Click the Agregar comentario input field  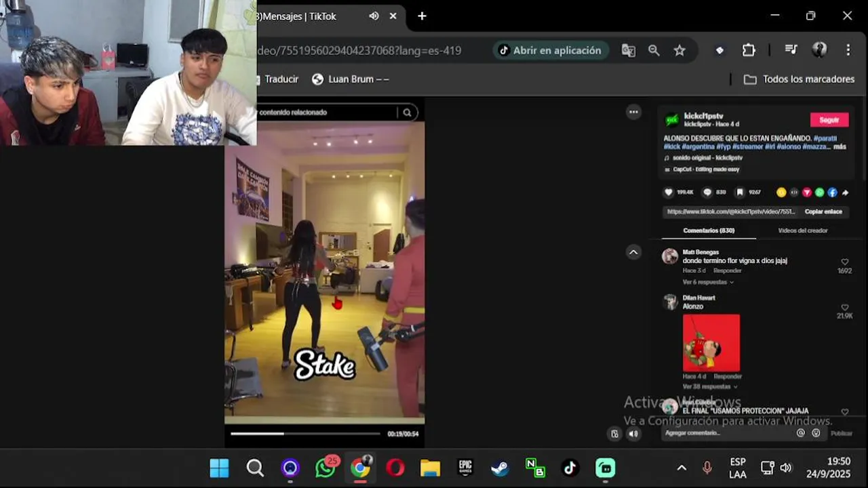(x=728, y=433)
